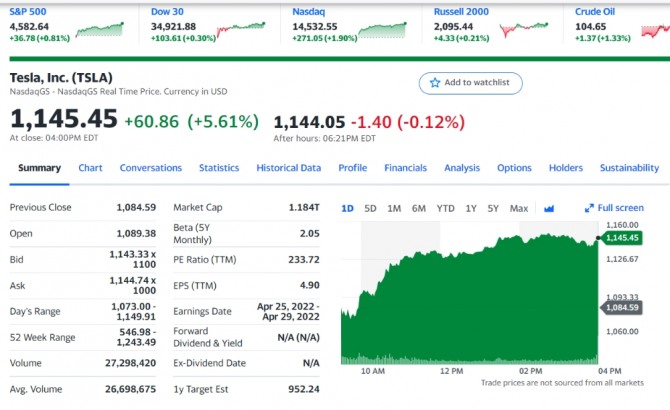Set chart range to YTD
This screenshot has height=410, width=670.
point(445,208)
